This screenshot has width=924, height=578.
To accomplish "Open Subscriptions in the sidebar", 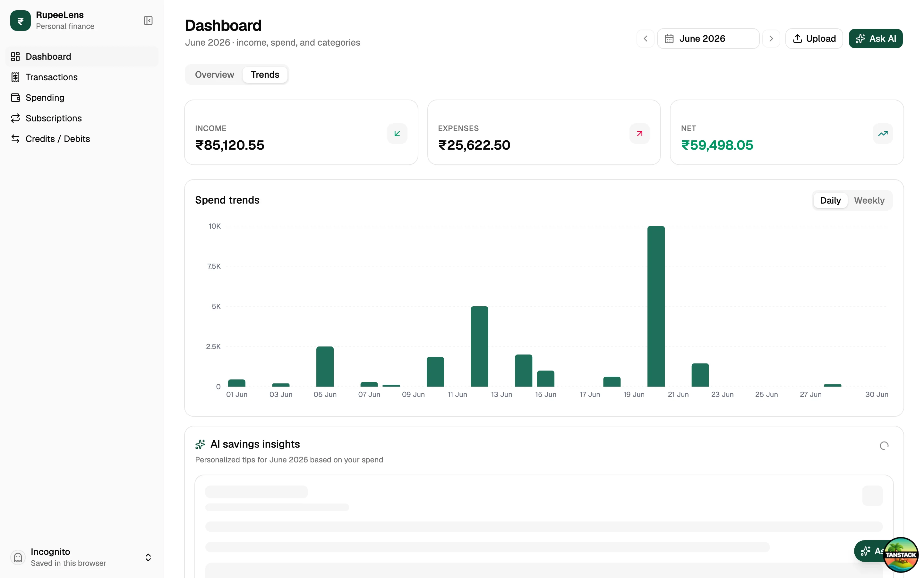I will 82,118.
